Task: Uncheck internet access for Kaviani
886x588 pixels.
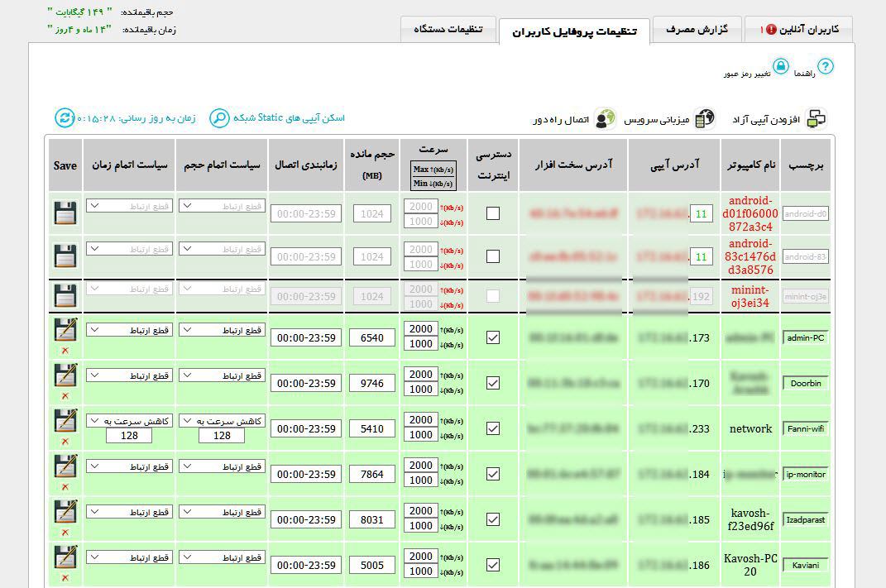Action: [x=493, y=565]
